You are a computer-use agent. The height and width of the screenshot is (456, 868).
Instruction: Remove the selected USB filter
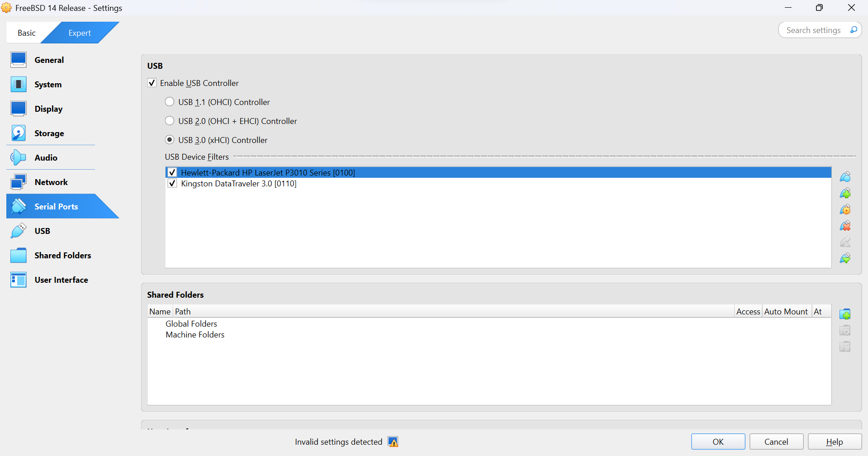coord(845,226)
